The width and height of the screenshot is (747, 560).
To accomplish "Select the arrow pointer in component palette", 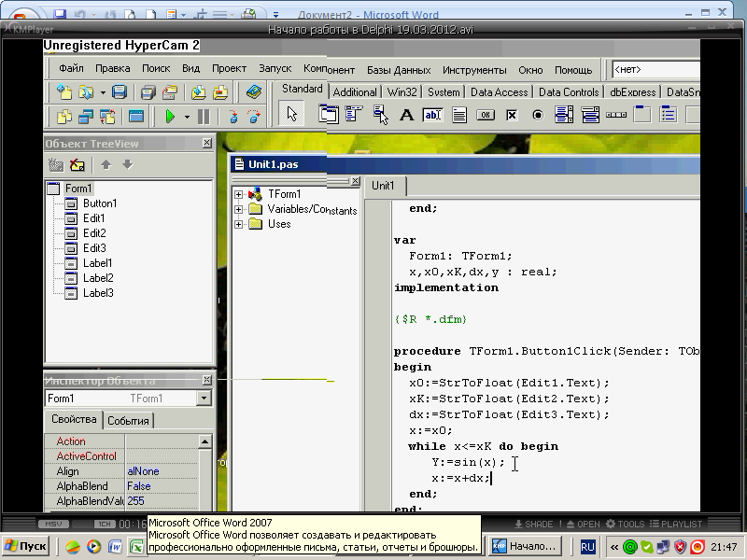I will (x=291, y=114).
